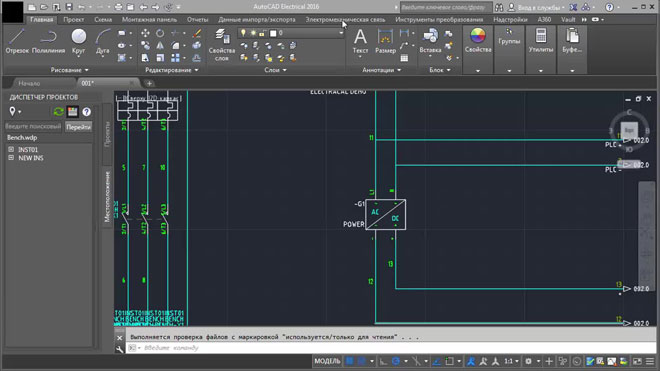Open the Утилиты calculator icon

pos(541,41)
